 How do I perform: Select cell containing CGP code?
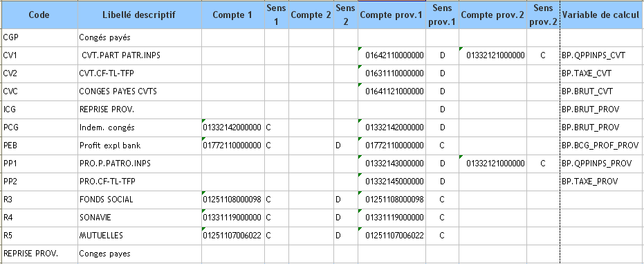point(39,38)
